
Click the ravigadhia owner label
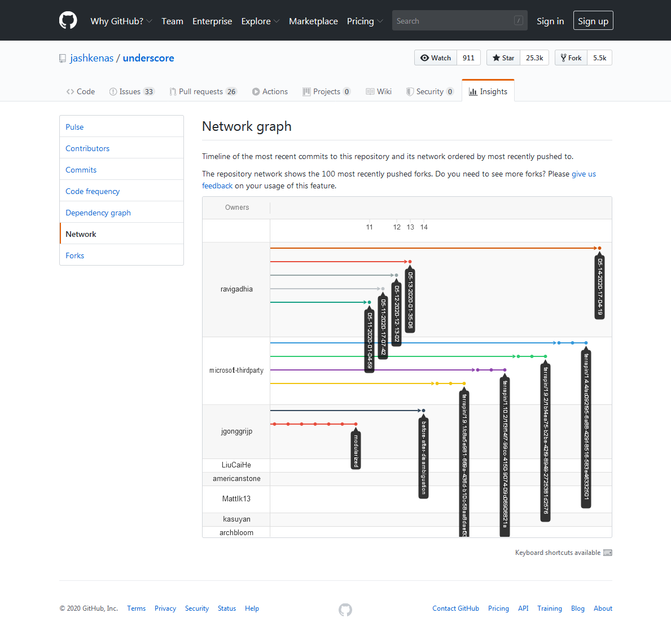[x=236, y=289]
